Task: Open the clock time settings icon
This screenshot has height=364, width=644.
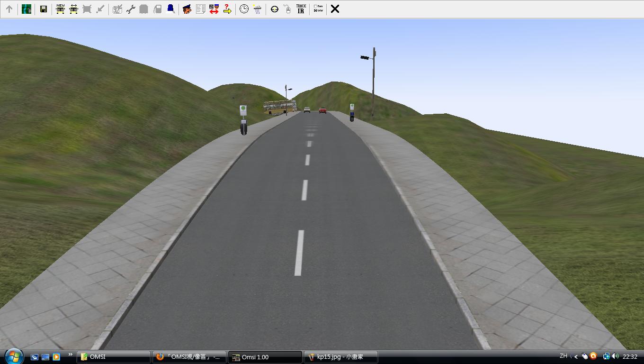Action: 244,9
